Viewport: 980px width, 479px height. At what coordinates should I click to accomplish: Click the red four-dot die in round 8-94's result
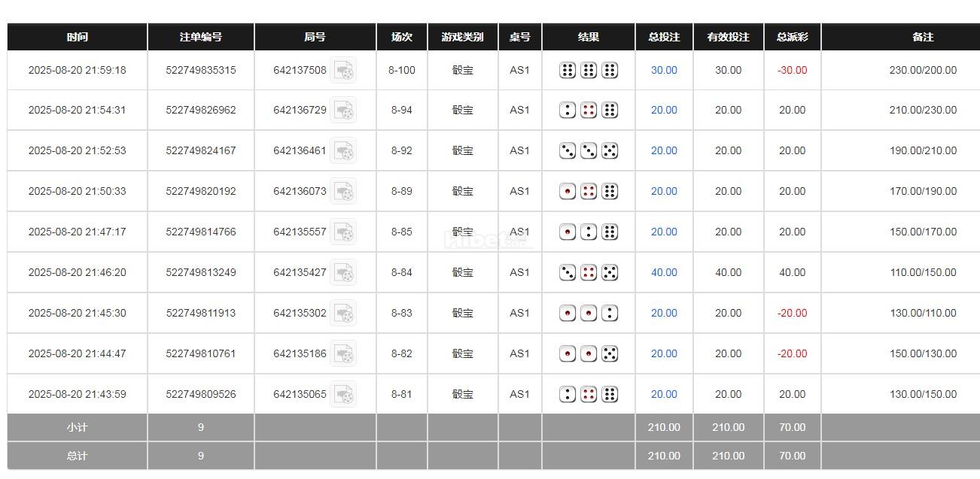588,111
